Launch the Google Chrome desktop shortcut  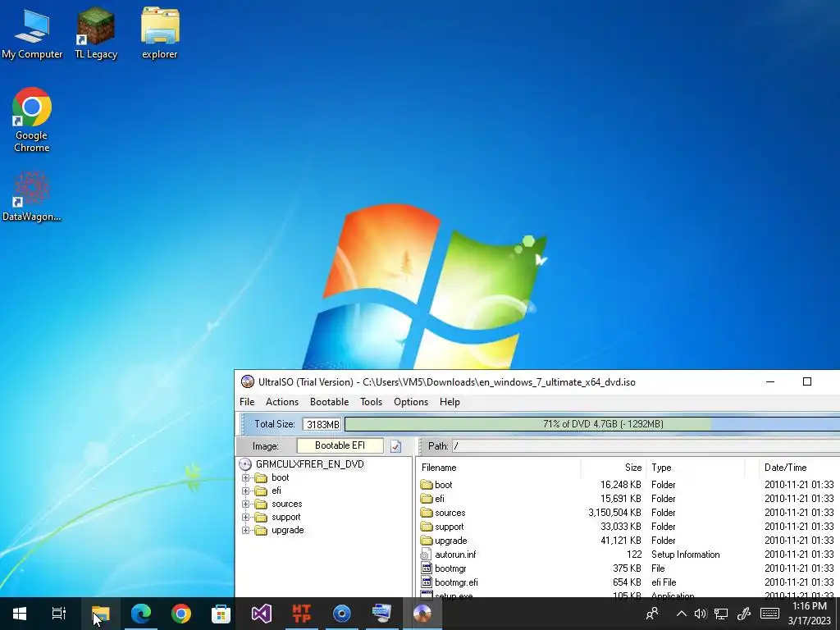pyautogui.click(x=32, y=120)
